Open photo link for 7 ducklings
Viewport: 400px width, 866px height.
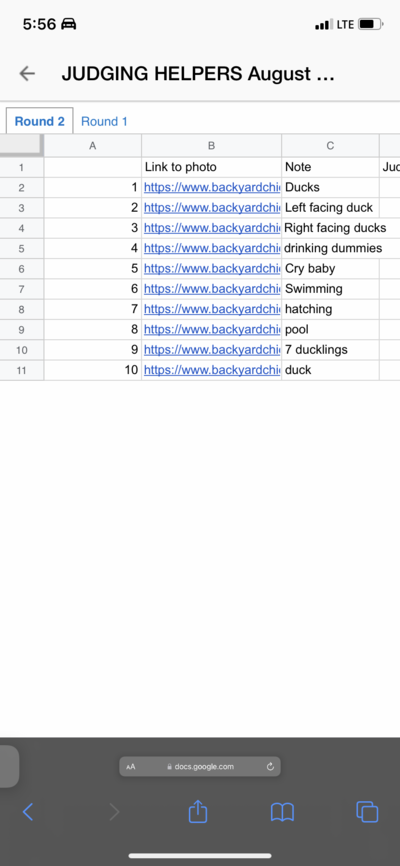coord(212,350)
